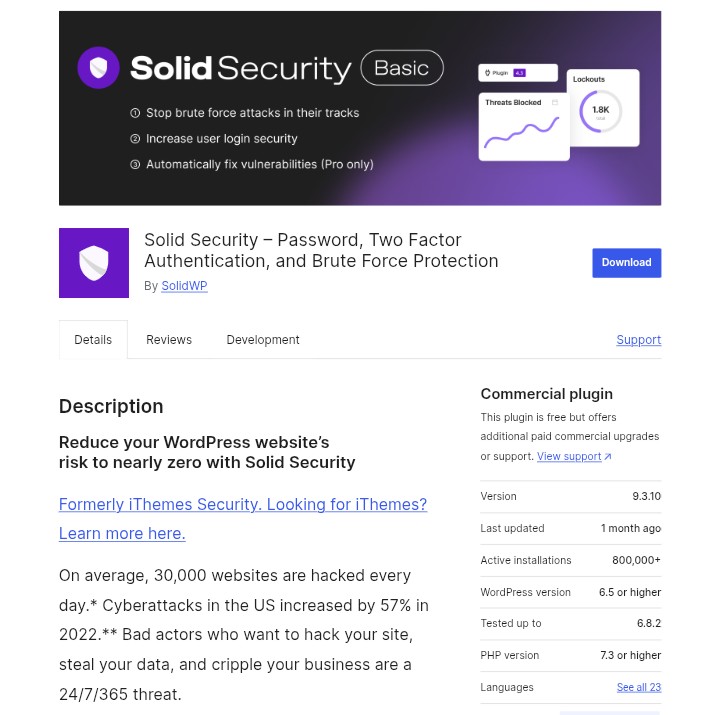Open the Formerly iThemes Security link

243,505
